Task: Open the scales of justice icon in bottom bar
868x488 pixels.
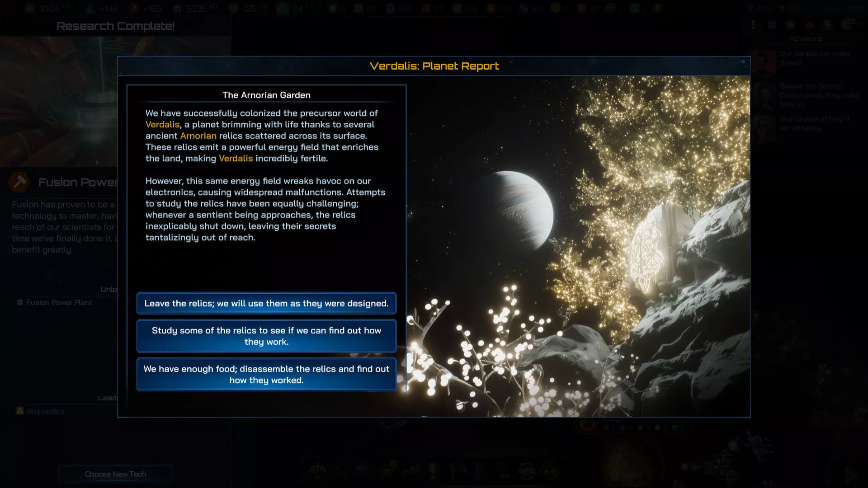Action: pyautogui.click(x=317, y=471)
